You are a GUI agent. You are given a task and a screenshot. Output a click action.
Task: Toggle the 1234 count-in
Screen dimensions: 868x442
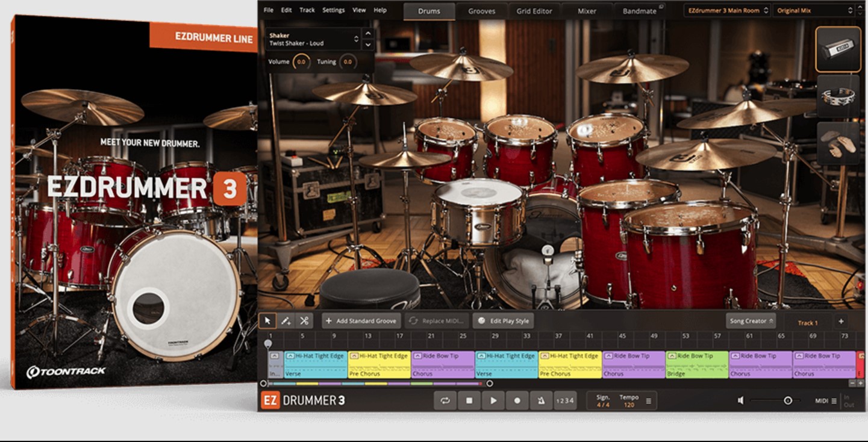coord(564,400)
